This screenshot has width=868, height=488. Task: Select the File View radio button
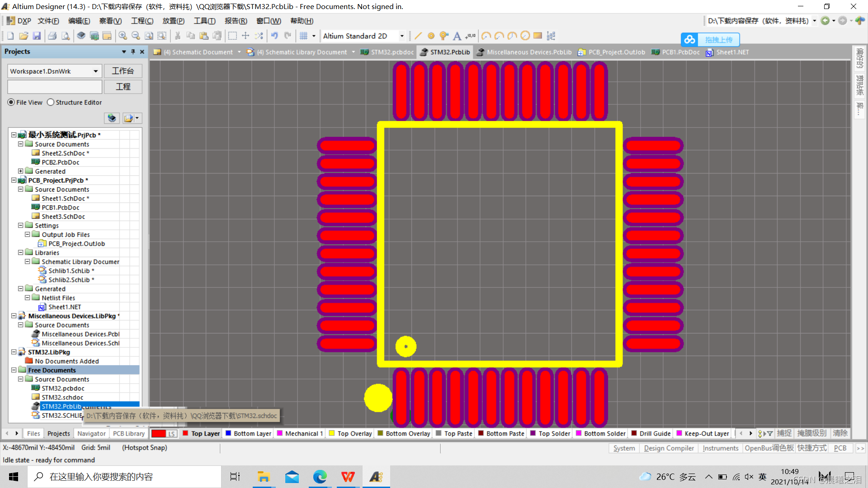[11, 103]
